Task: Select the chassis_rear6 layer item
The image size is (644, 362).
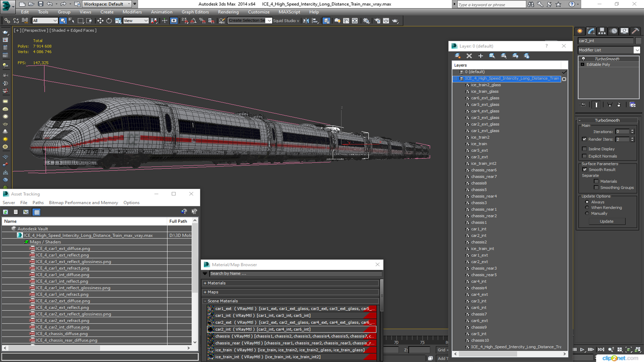Action: [x=483, y=170]
